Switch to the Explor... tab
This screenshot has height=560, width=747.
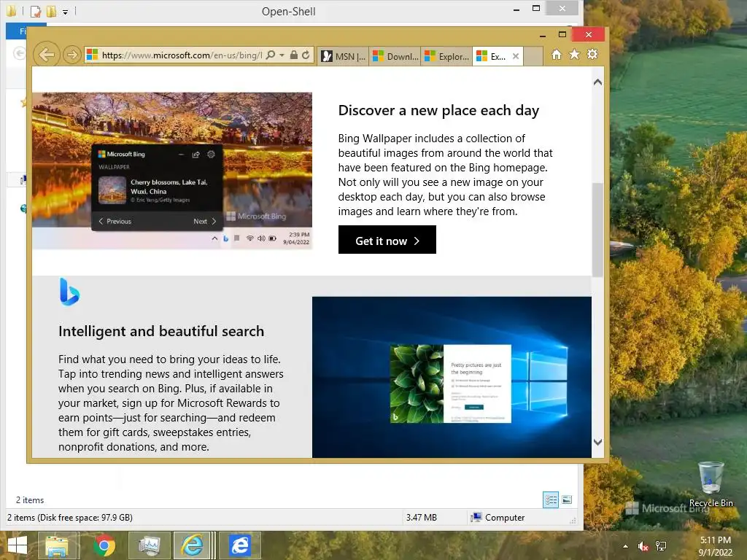(x=446, y=56)
